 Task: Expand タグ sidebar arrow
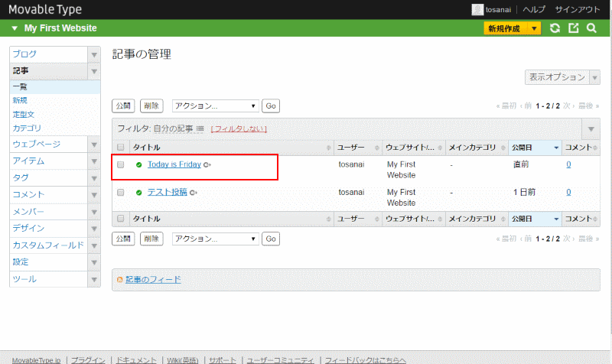coord(94,178)
